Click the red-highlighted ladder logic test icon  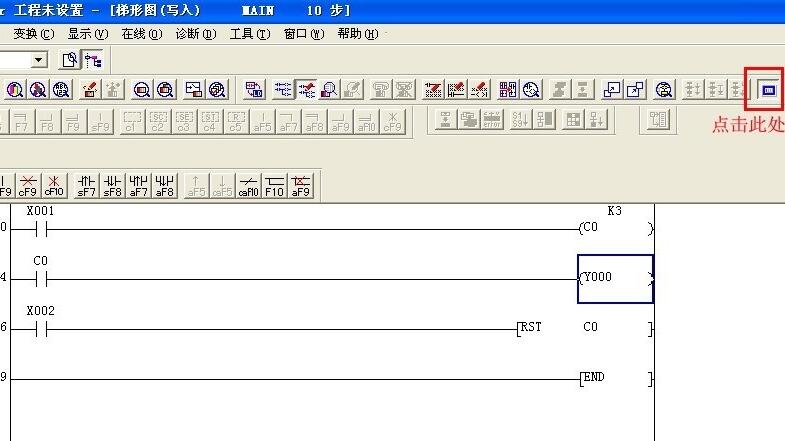(767, 91)
